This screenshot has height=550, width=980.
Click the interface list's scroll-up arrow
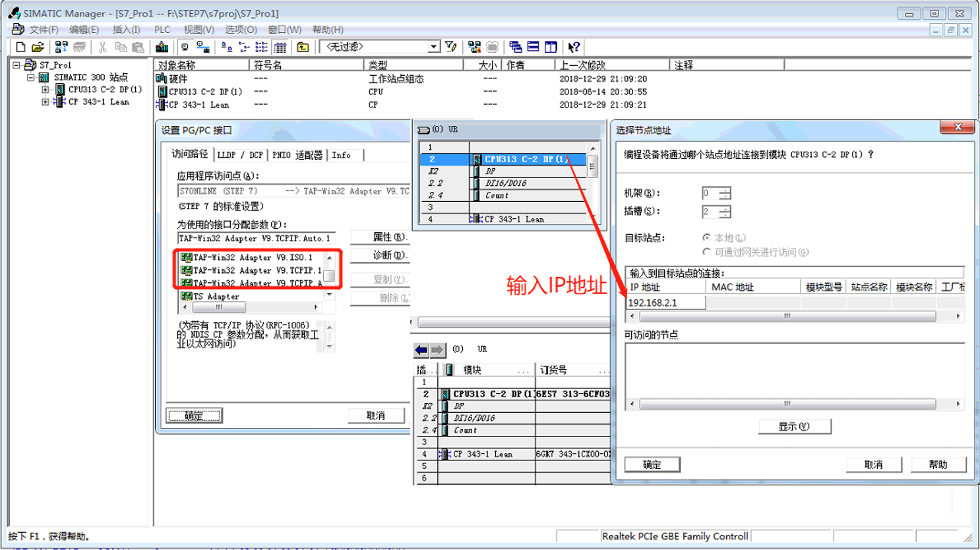tap(329, 258)
